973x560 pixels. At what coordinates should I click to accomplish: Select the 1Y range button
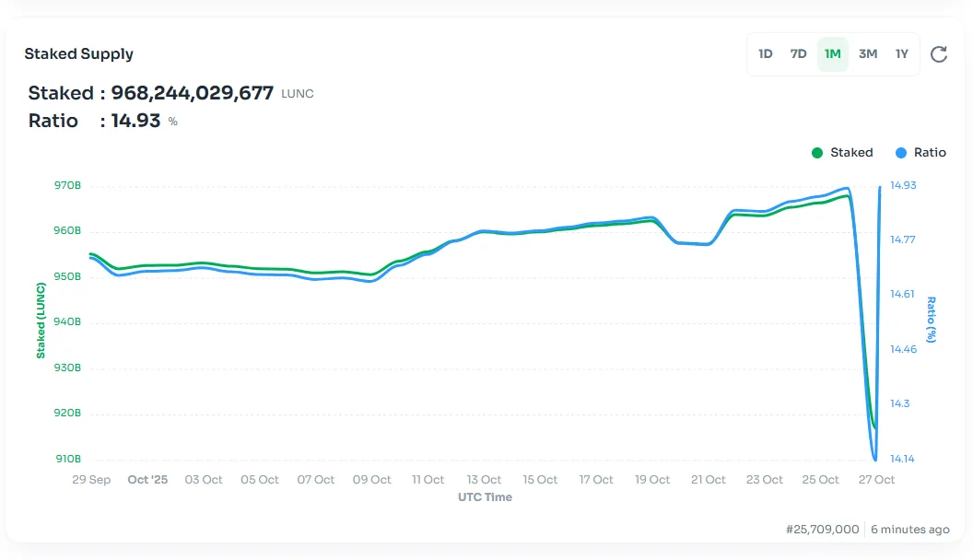(x=900, y=54)
